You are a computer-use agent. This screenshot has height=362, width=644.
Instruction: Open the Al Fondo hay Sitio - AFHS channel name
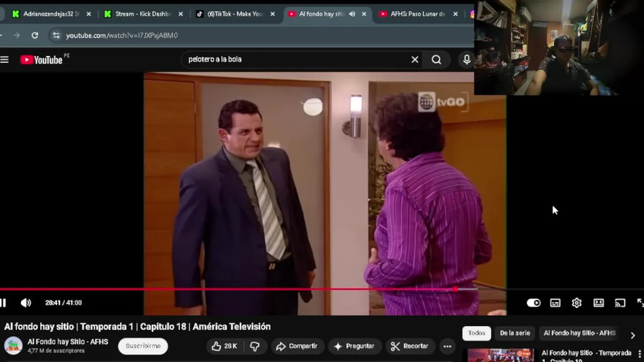[68, 342]
